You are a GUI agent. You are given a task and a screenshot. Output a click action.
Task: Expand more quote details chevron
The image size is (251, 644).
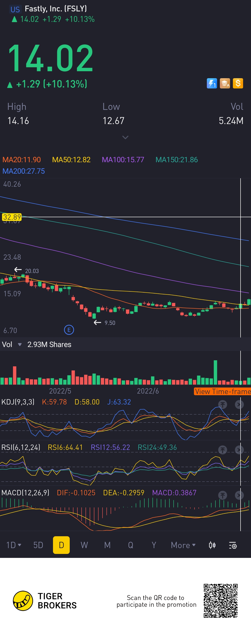tap(125, 137)
